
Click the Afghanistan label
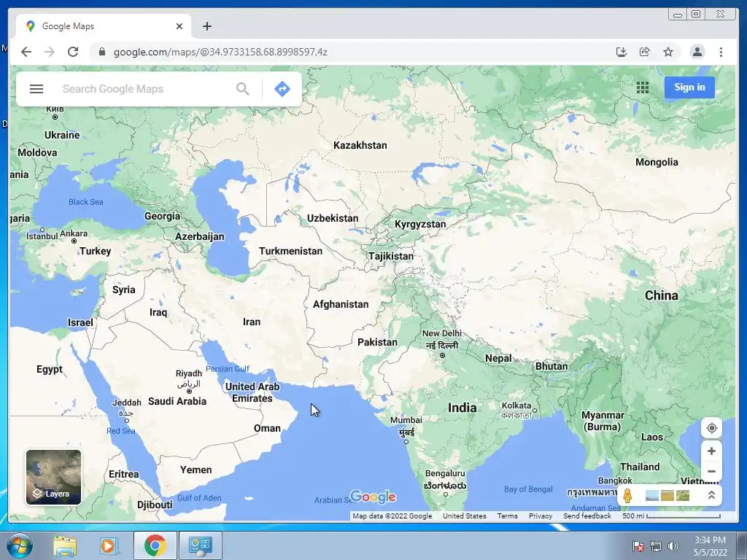[x=341, y=304]
